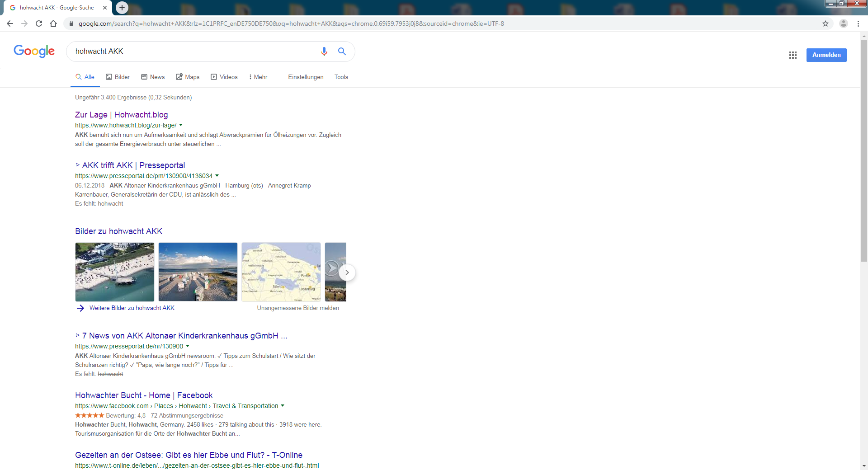Open the Chrome profile avatar

click(x=843, y=23)
